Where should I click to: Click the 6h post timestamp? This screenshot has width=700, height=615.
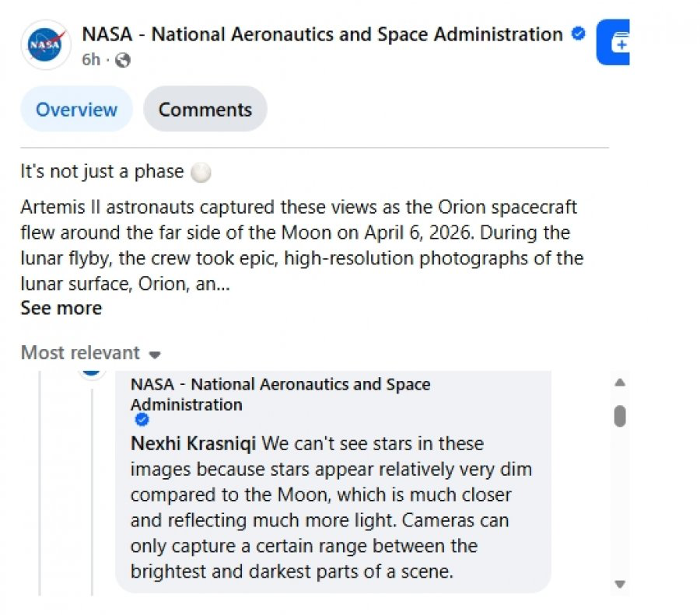[x=91, y=60]
